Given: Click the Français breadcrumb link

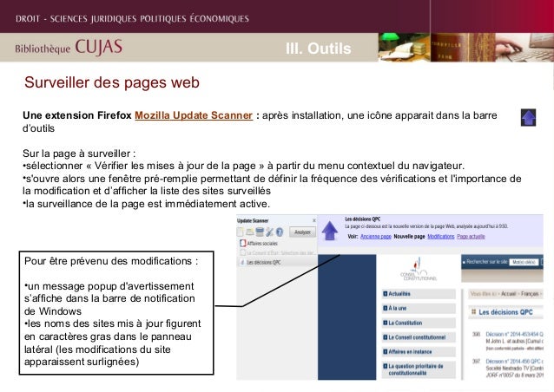Looking at the screenshot, I should 530,293.
